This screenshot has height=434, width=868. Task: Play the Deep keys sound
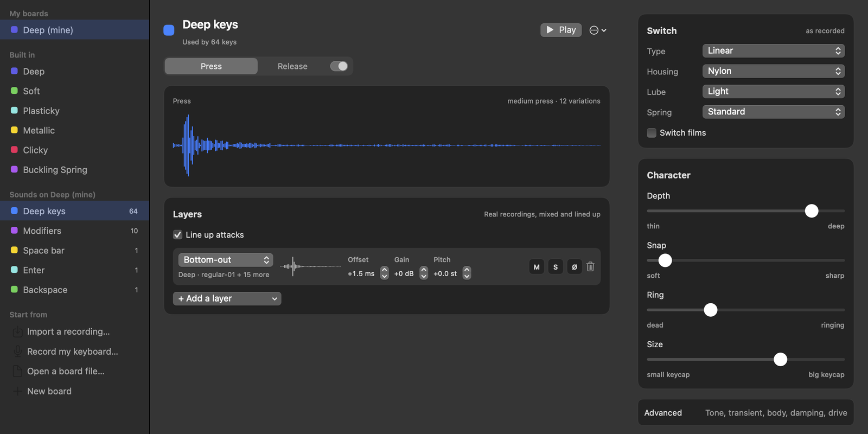[x=561, y=30]
